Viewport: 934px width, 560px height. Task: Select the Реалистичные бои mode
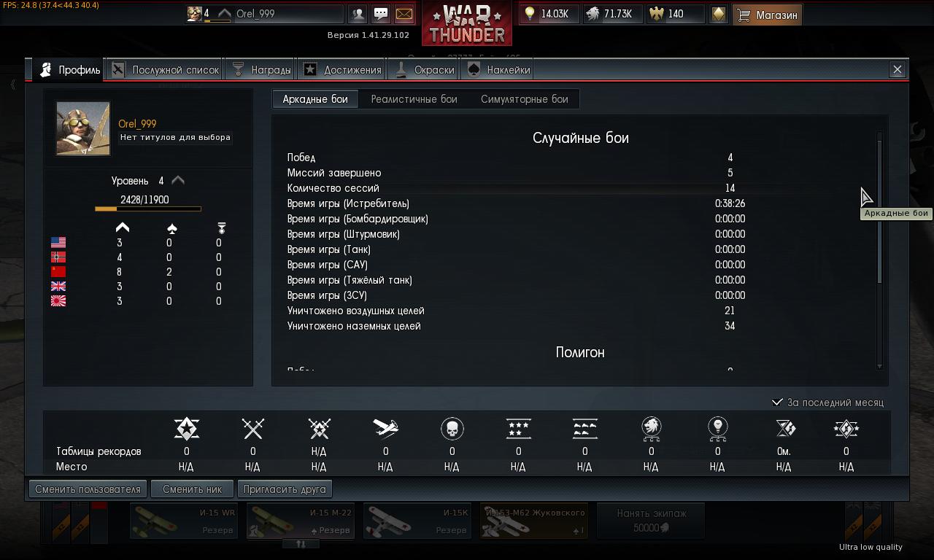point(414,99)
